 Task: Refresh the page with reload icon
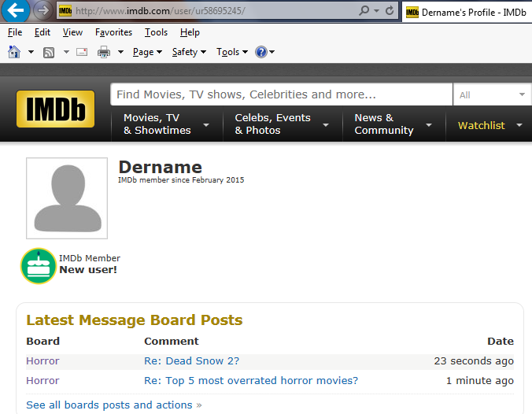click(390, 11)
